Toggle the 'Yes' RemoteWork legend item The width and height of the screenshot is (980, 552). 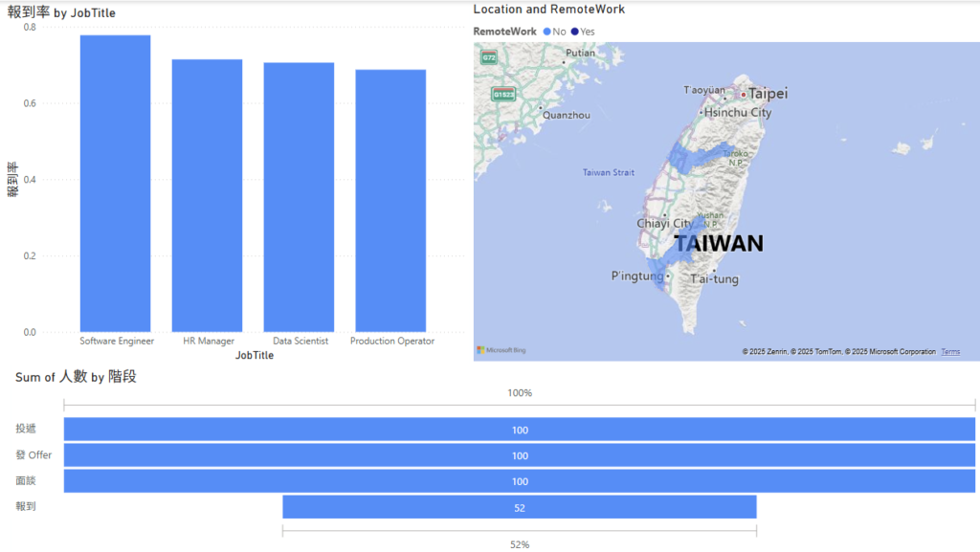pyautogui.click(x=583, y=32)
